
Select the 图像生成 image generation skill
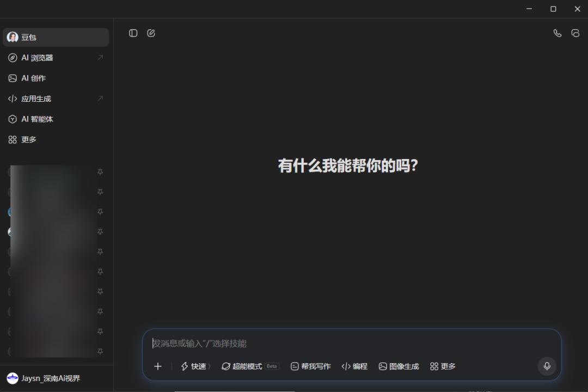[x=398, y=366]
